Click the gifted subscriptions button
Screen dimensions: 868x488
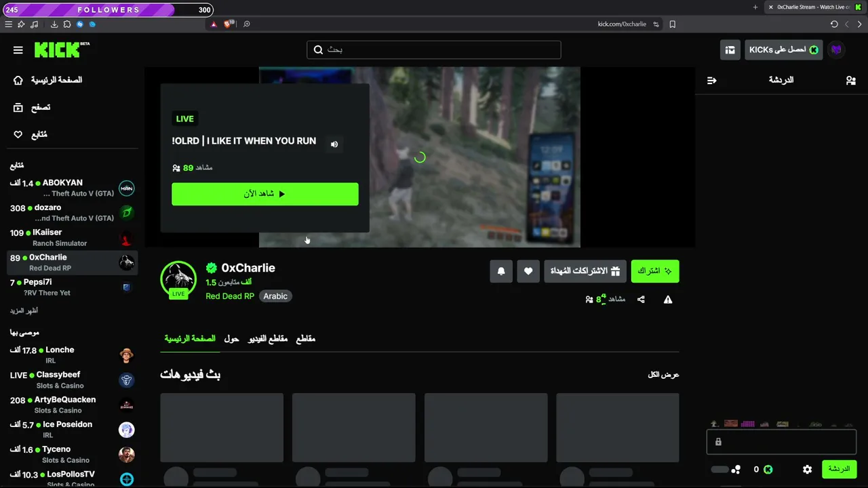tap(585, 271)
